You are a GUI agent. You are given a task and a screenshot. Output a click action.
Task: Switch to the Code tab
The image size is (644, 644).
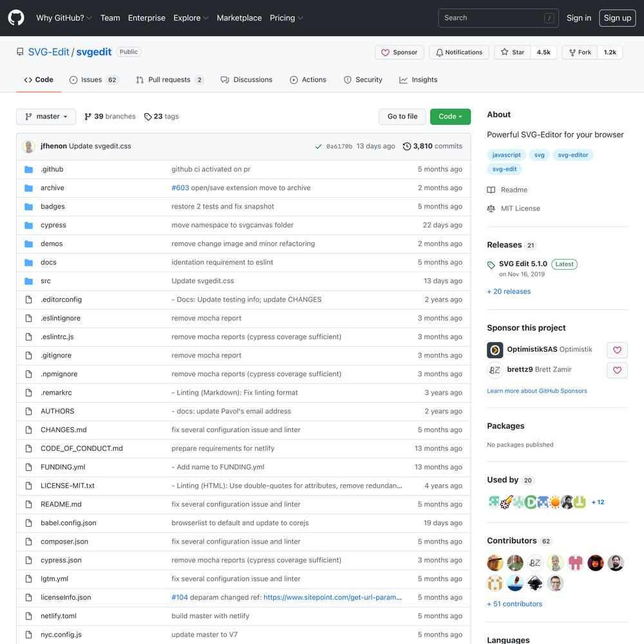(x=39, y=80)
